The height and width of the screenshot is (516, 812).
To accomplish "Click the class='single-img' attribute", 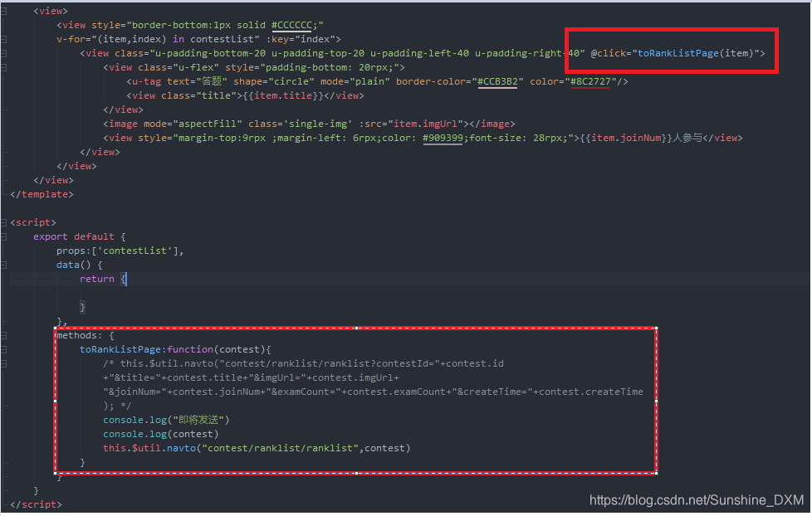I will tap(301, 124).
